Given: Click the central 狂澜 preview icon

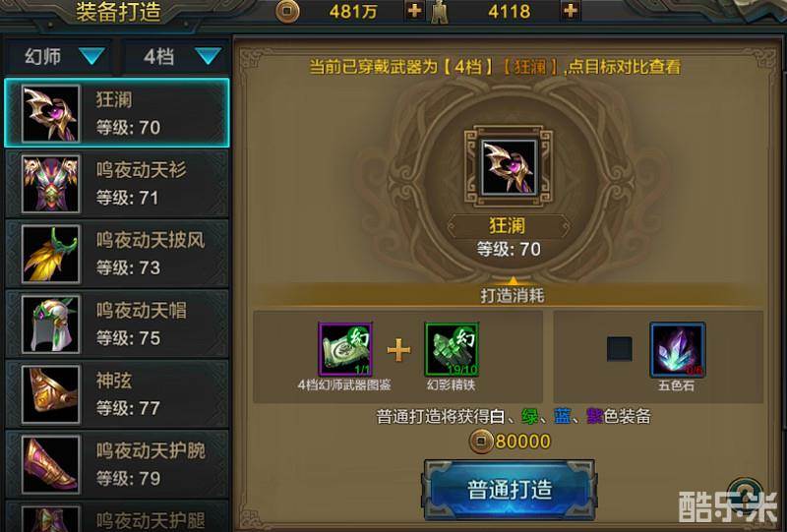Looking at the screenshot, I should click(509, 167).
